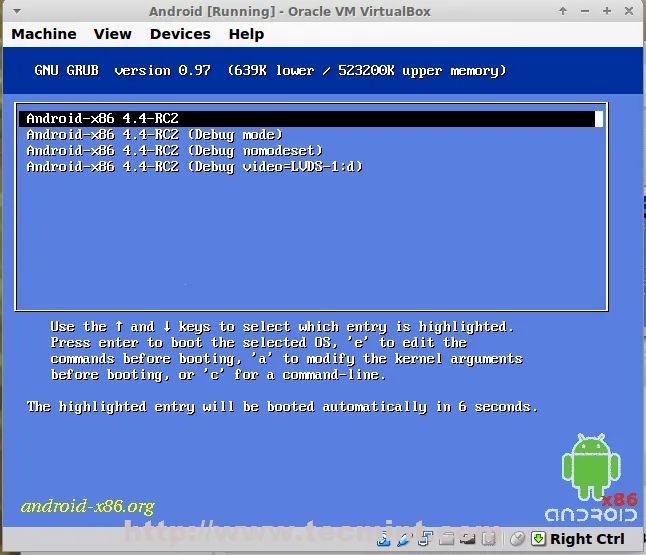
Task: Click the video capture status icon
Action: coord(468,539)
